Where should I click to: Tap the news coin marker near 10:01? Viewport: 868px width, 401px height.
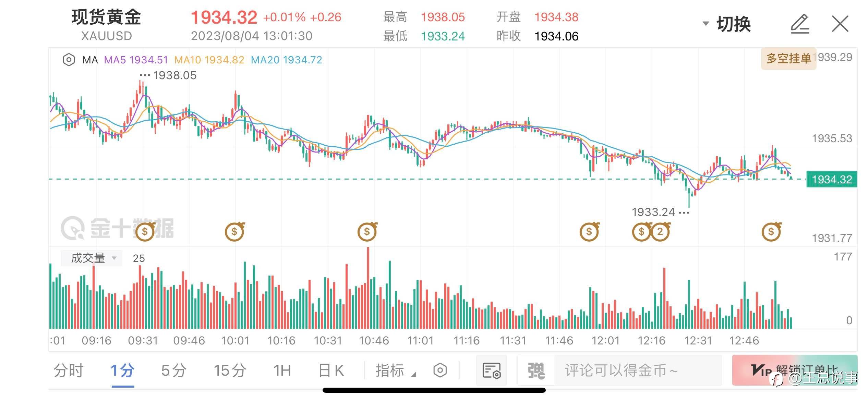(x=234, y=232)
